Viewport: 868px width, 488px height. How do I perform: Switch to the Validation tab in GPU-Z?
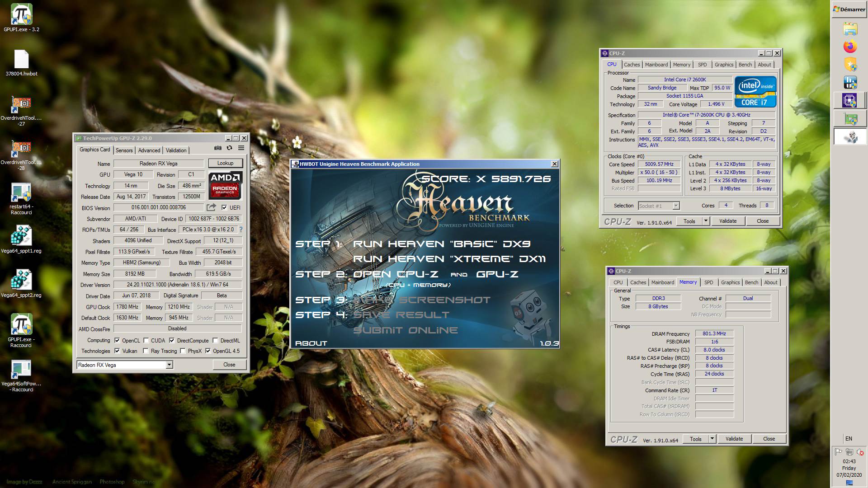click(176, 150)
